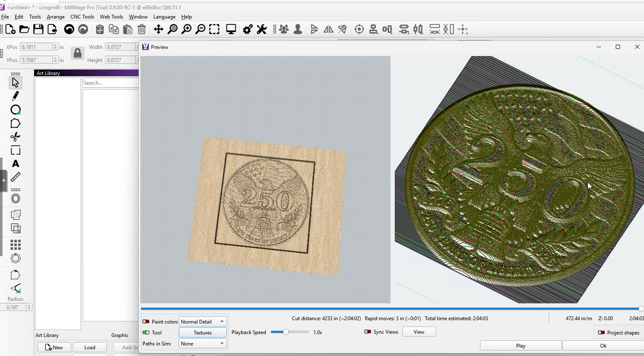
Task: Select the offset shapes tool
Action: [16, 199]
